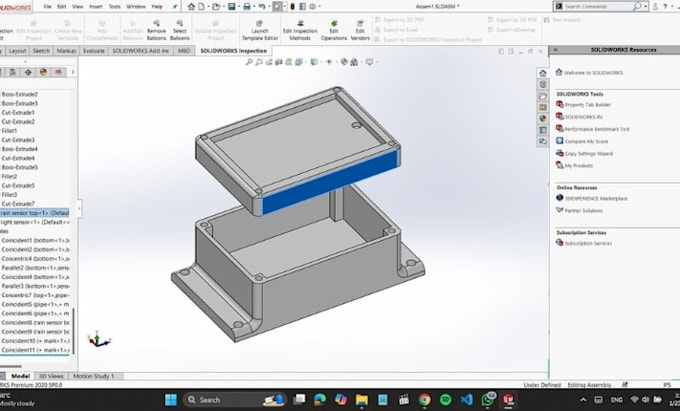Screen dimensions: 680x411
Task: Open Spotify from the taskbar
Action: tap(445, 400)
